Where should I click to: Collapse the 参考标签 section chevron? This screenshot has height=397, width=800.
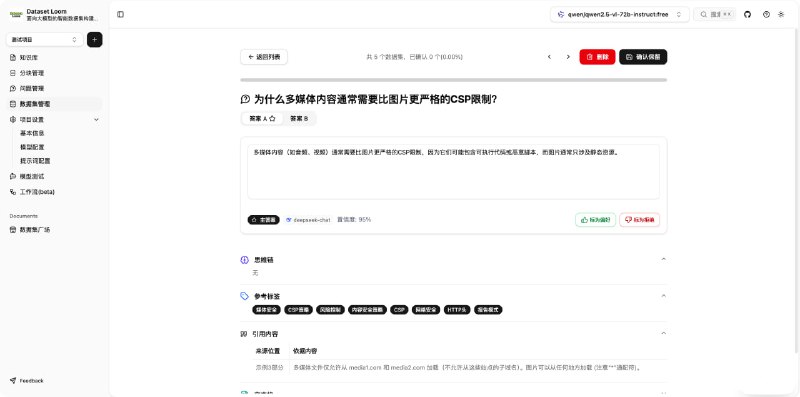663,295
